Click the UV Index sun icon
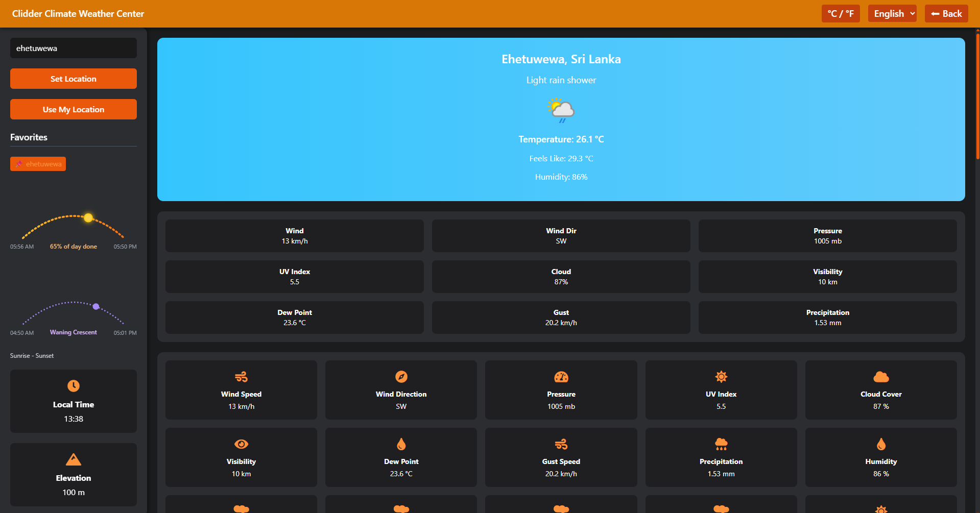Screen dimensions: 980x513 721,377
